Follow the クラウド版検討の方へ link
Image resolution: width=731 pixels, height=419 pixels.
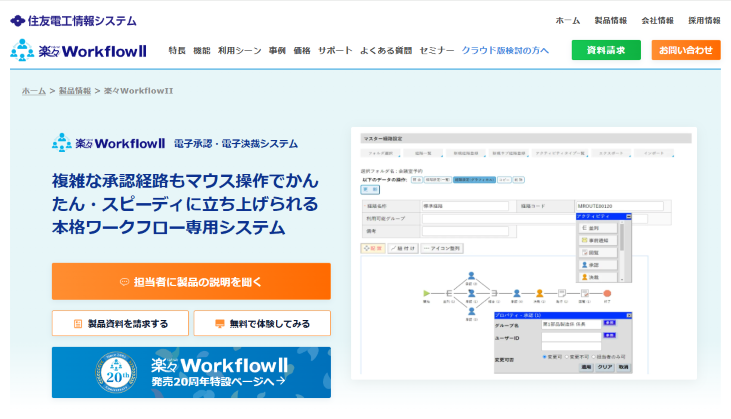click(505, 50)
